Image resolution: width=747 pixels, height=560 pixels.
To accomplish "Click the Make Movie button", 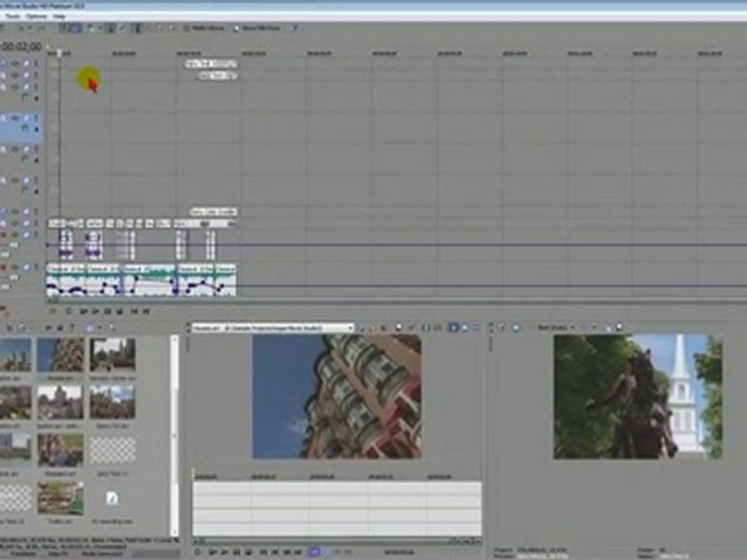I will tap(204, 28).
